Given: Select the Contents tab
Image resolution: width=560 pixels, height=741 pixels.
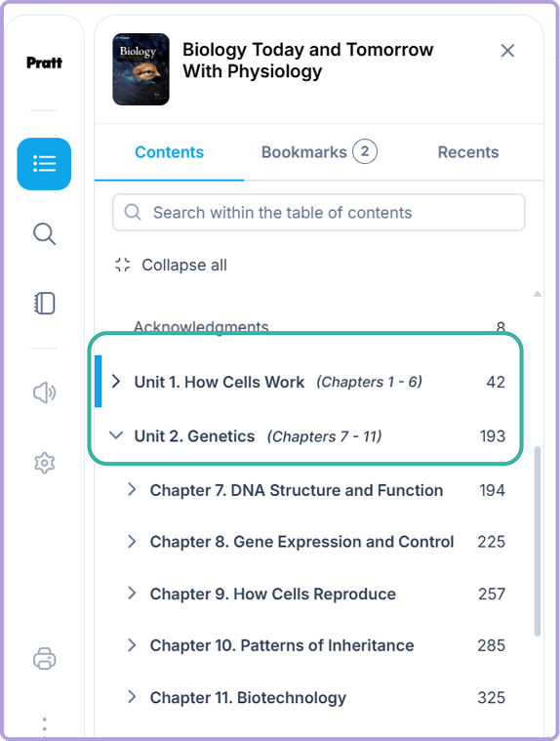Looking at the screenshot, I should (x=169, y=152).
